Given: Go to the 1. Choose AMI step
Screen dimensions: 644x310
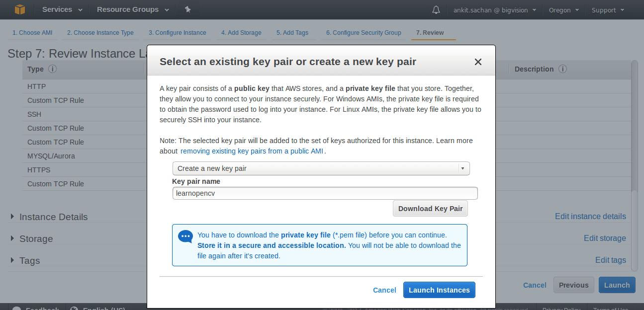Looking at the screenshot, I should 32,33.
